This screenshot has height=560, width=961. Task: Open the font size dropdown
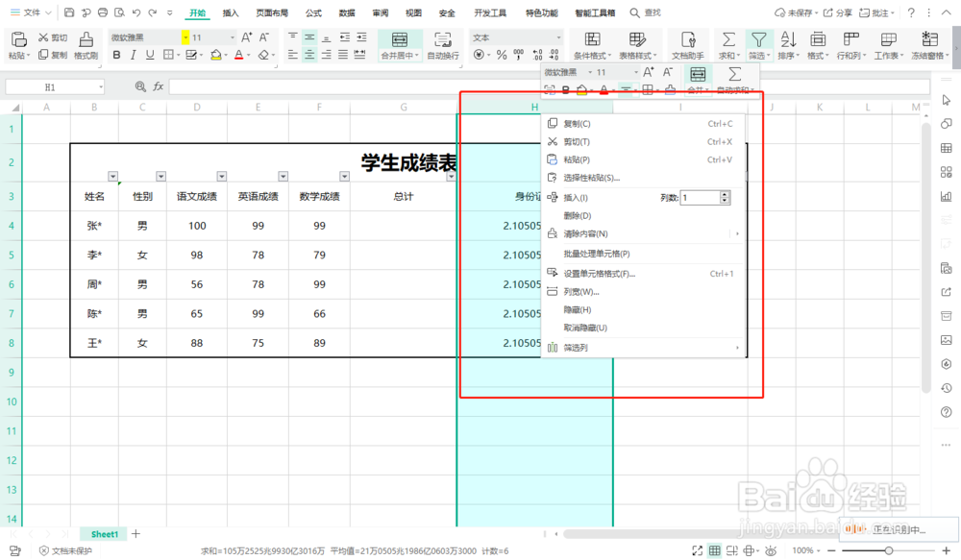pos(233,37)
